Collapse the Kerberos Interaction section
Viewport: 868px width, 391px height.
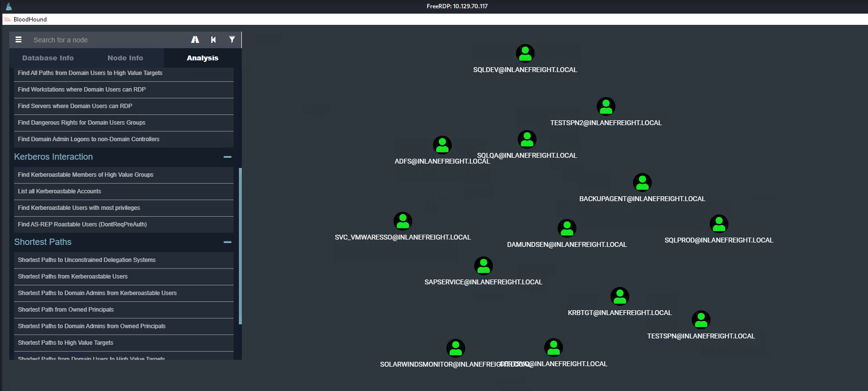tap(227, 157)
